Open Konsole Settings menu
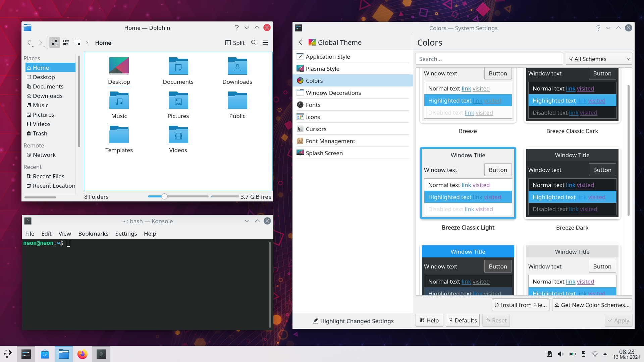The image size is (644, 362). 126,234
